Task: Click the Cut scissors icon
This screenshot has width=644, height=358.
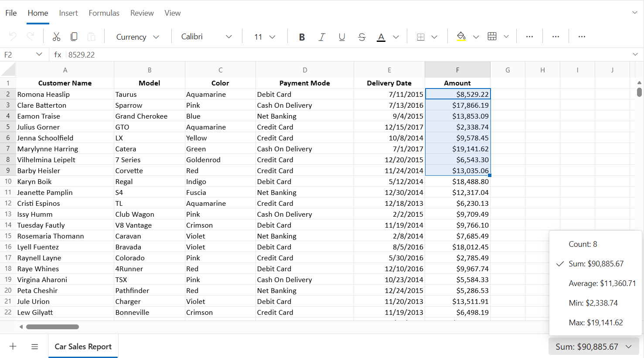Action: point(56,37)
